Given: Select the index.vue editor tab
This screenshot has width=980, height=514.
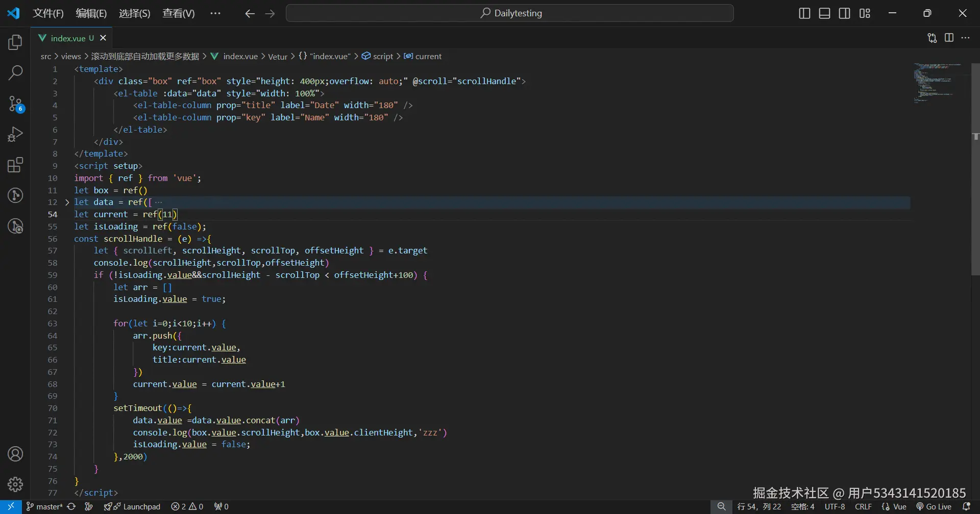Looking at the screenshot, I should click(68, 38).
